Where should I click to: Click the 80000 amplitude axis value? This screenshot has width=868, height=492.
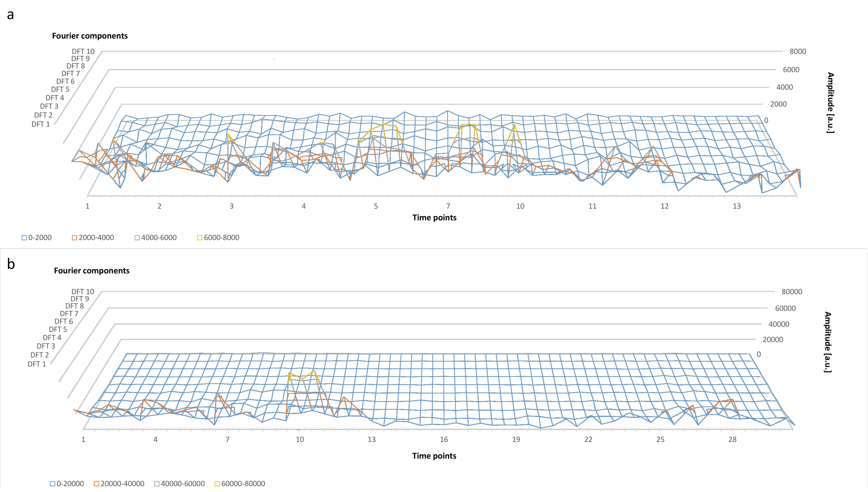coord(791,292)
